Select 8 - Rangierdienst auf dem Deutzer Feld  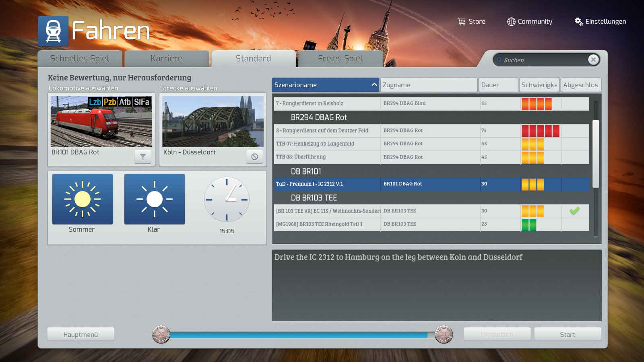point(431,131)
